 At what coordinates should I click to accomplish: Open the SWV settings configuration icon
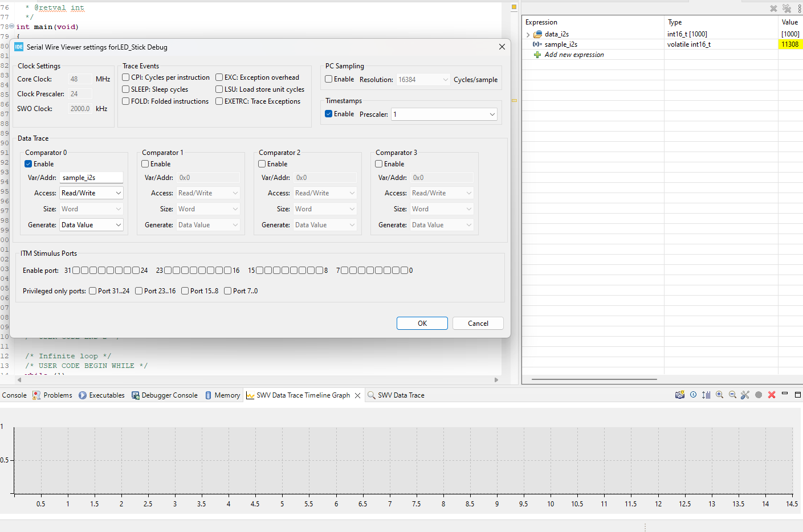click(x=745, y=394)
